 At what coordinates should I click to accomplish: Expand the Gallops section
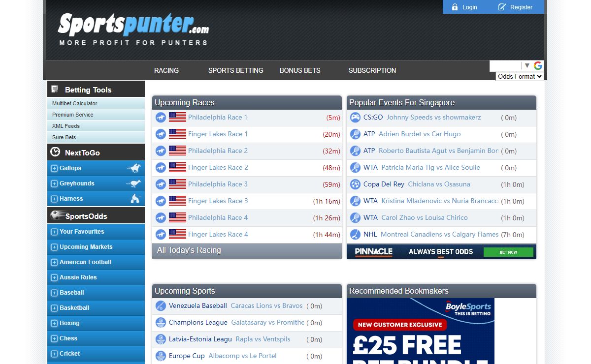[x=54, y=168]
